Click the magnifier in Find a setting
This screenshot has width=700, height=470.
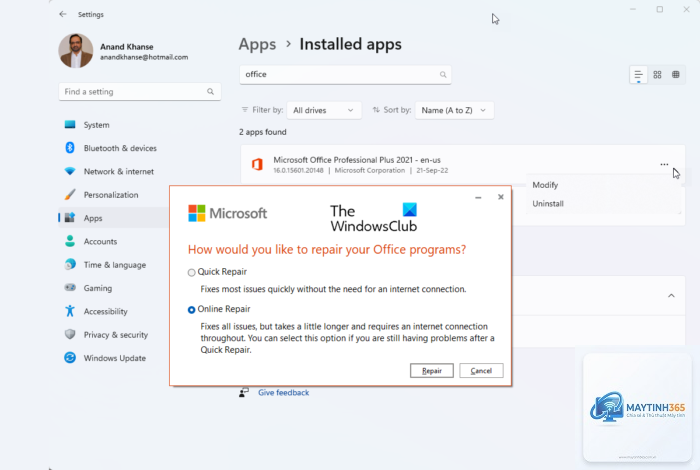[x=210, y=92]
